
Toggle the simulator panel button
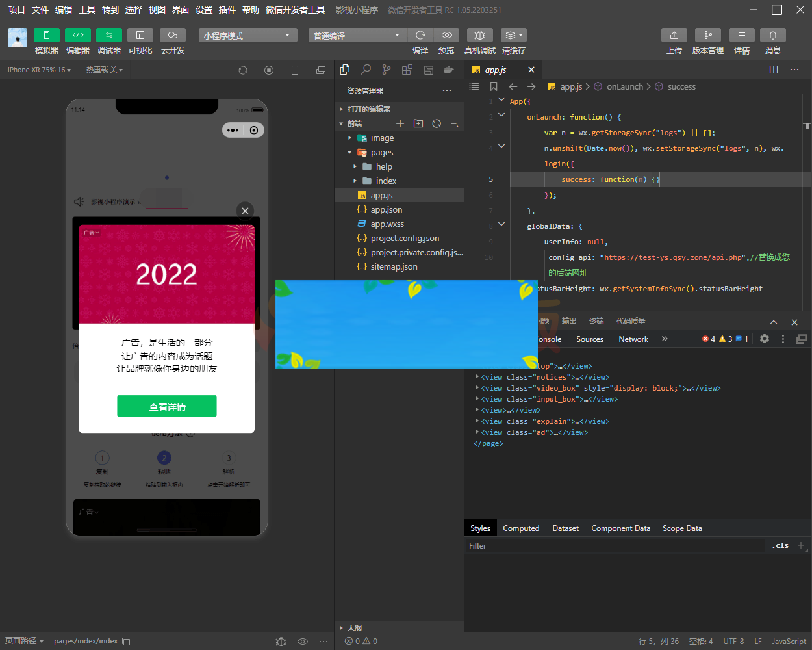47,35
